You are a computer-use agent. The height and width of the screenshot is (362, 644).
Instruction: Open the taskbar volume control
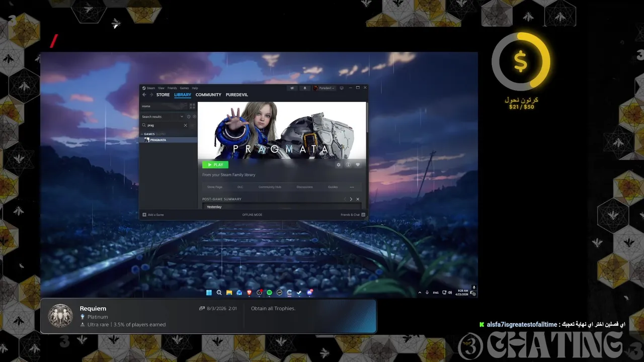[450, 293]
